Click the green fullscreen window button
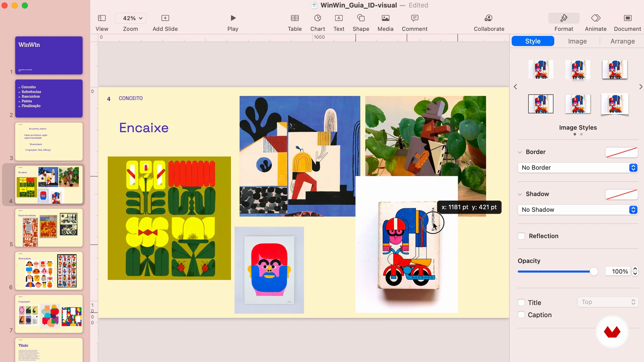The image size is (644, 362). tap(25, 6)
